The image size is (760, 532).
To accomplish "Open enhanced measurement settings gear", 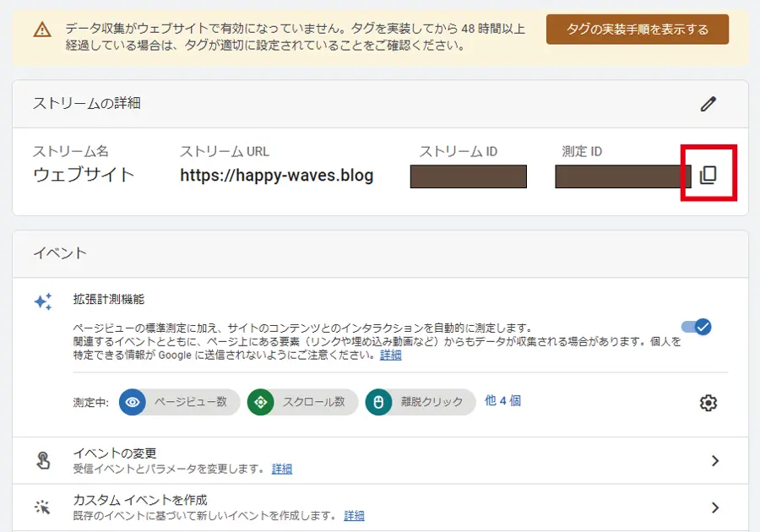I will point(708,403).
